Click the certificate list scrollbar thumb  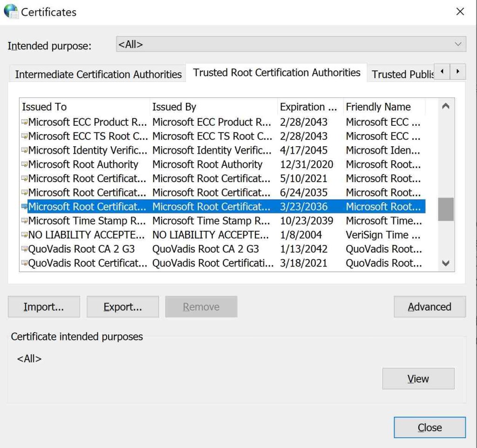pyautogui.click(x=446, y=209)
